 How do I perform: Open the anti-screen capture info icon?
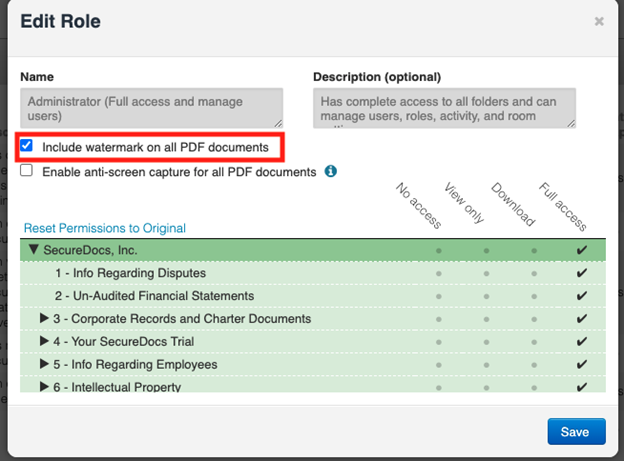(331, 171)
